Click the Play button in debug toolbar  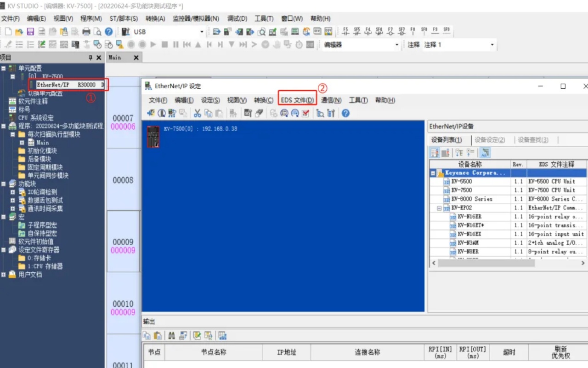click(153, 45)
